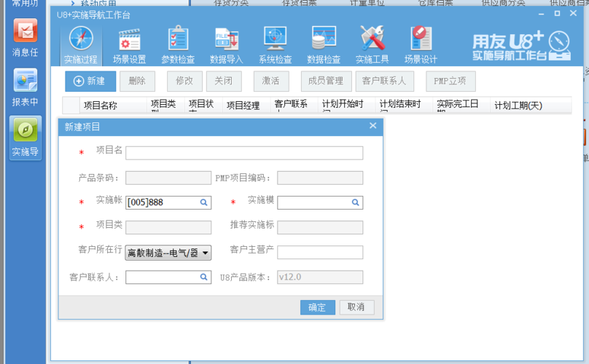Screen dimensions: 589x364
Task: Open 数据检查 chart icon
Action: pyautogui.click(x=324, y=44)
